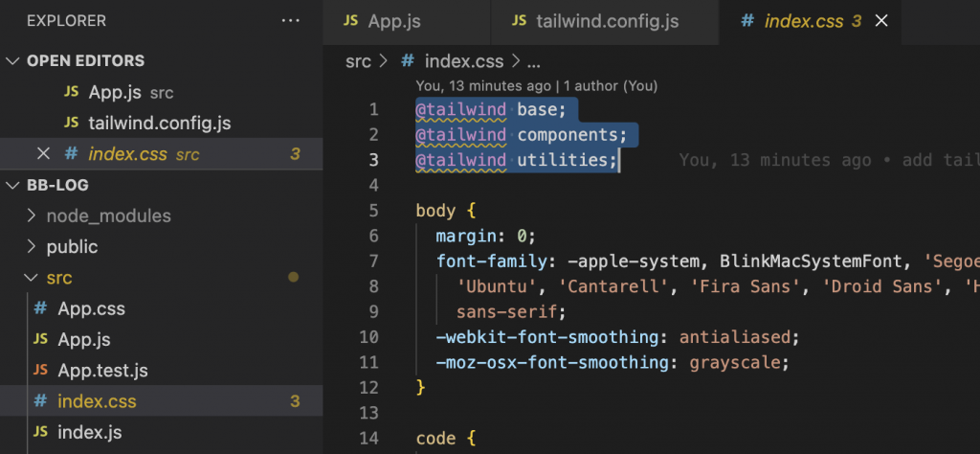
Task: Collapse the BB-LOG project section
Action: (12, 185)
